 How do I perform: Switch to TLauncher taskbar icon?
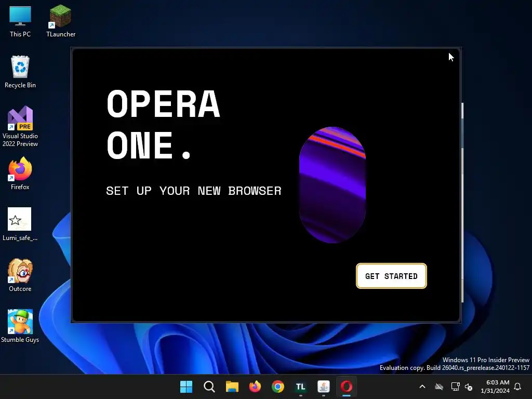coord(301,387)
